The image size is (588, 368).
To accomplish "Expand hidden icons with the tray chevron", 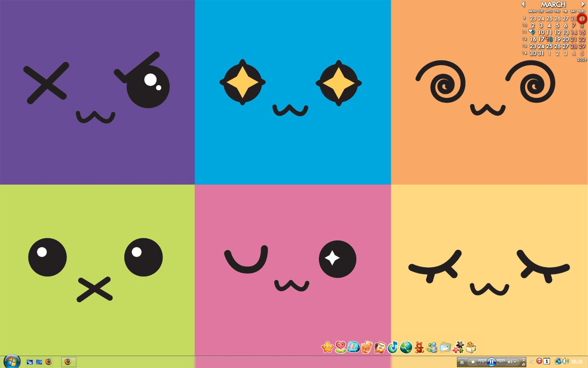I will (532, 362).
